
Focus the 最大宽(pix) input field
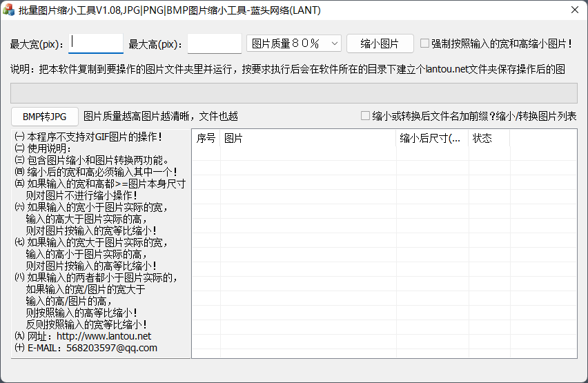pyautogui.click(x=96, y=43)
